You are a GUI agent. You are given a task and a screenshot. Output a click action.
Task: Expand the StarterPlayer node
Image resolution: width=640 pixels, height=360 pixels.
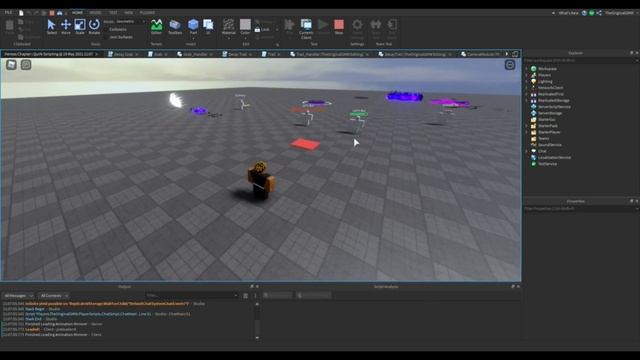point(527,132)
